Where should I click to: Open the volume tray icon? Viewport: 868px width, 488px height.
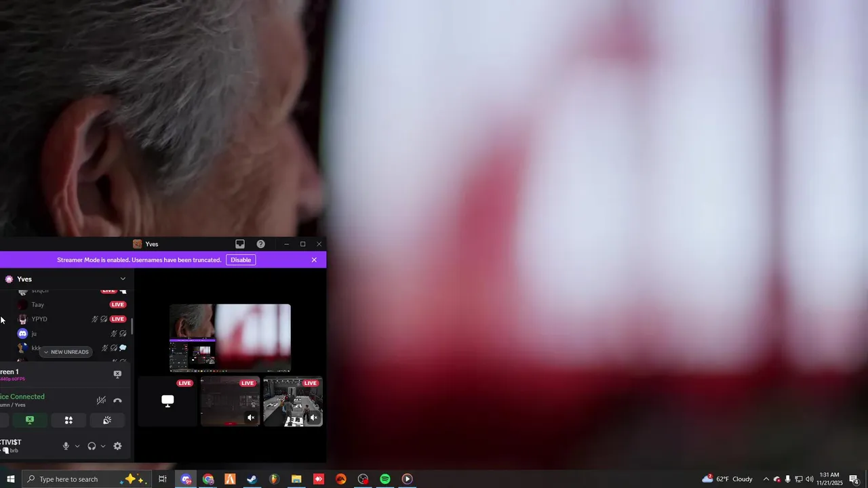pos(810,479)
